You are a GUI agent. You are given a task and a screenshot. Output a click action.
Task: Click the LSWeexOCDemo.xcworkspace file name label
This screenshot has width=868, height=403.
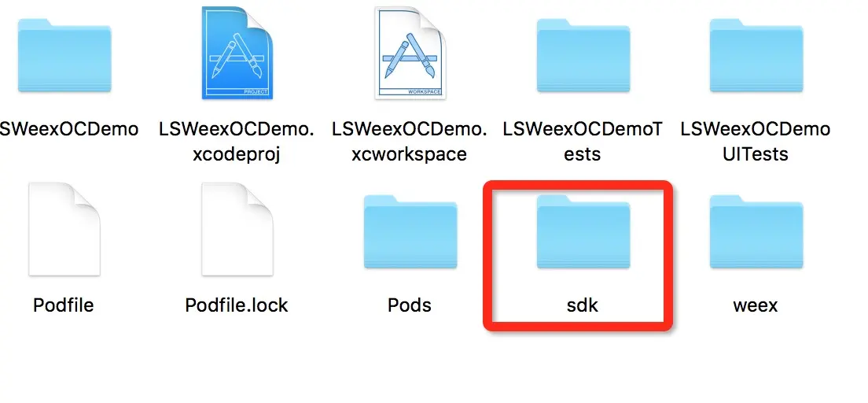pos(410,142)
